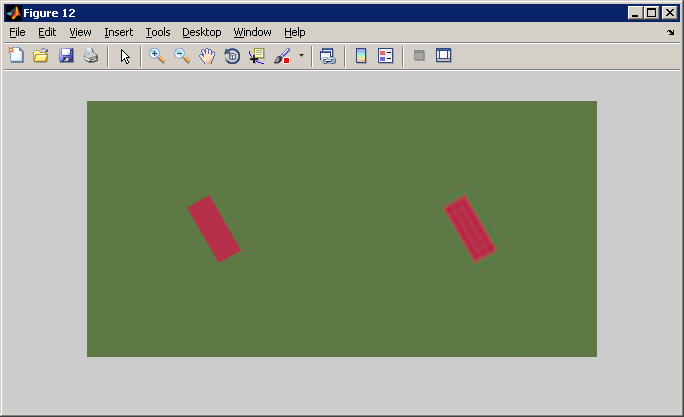Minimize the Figure 12 window

click(x=635, y=13)
